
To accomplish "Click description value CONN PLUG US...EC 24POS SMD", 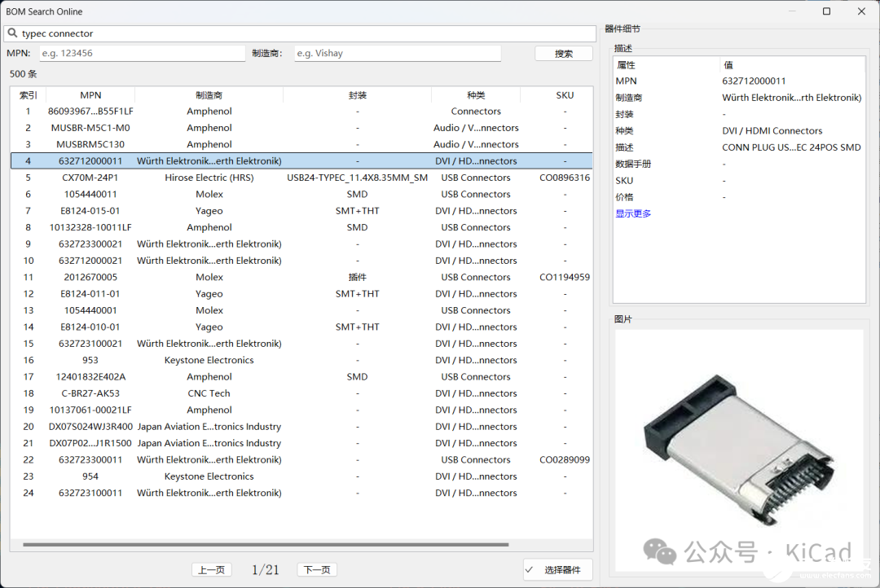I will coord(791,147).
